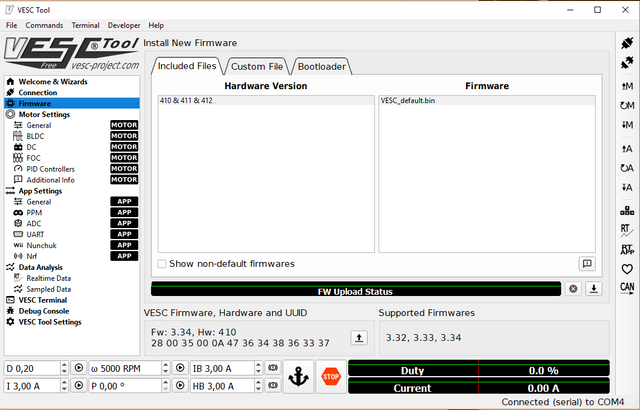Click the Current gauge bar
Screen dimensions: 640x410
(x=479, y=386)
